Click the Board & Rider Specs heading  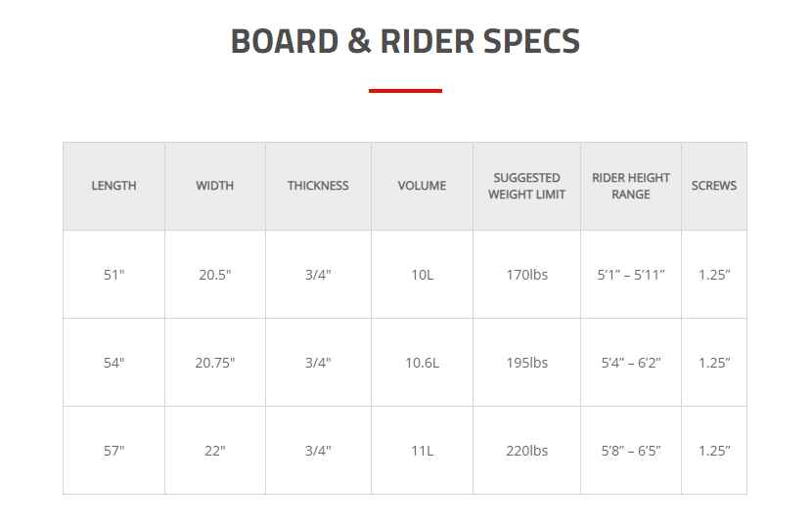point(405,41)
